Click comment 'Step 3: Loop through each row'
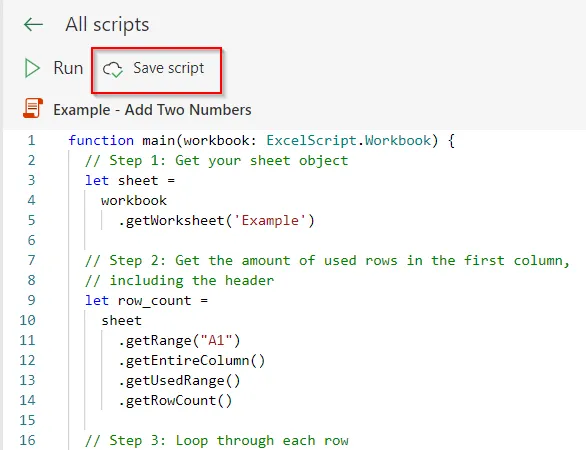Viewport: 586px width, 450px height. 217,440
